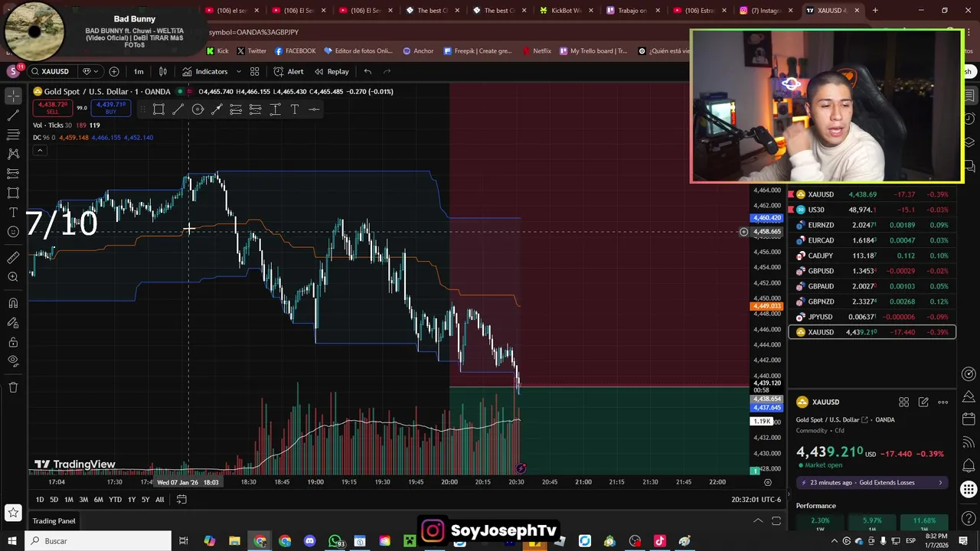Open the candlestick chart style menu

162,71
